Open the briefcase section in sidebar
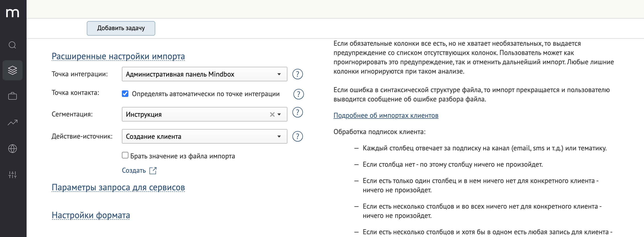 [x=13, y=96]
